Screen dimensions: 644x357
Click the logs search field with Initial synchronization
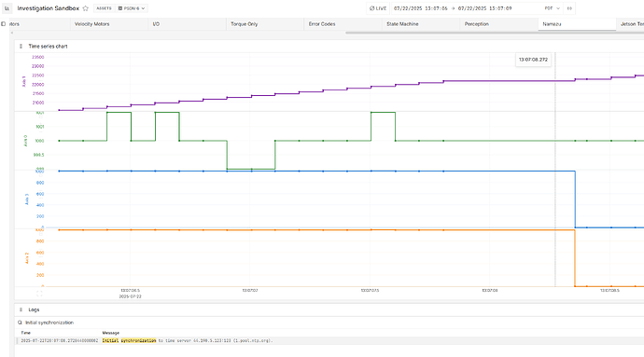coord(329,323)
